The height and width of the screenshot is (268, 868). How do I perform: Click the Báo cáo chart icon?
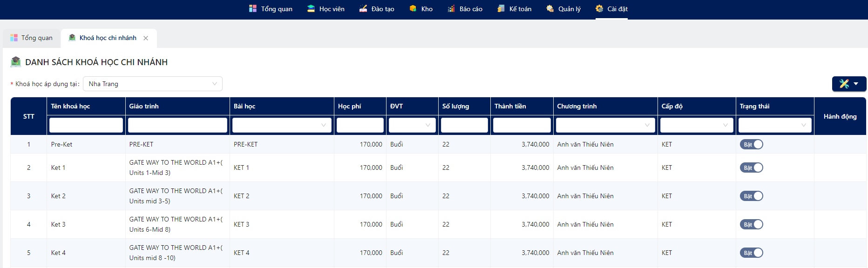451,8
